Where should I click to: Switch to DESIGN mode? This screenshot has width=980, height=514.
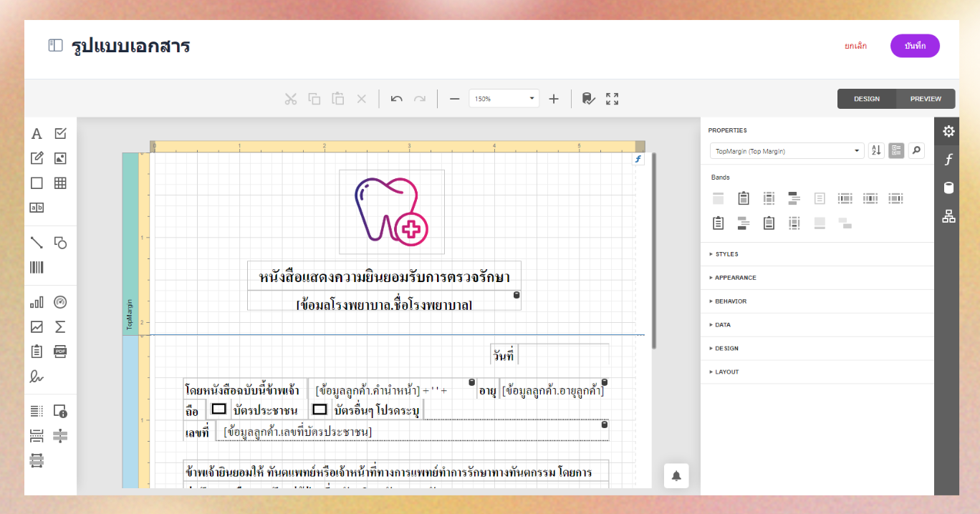coord(867,99)
